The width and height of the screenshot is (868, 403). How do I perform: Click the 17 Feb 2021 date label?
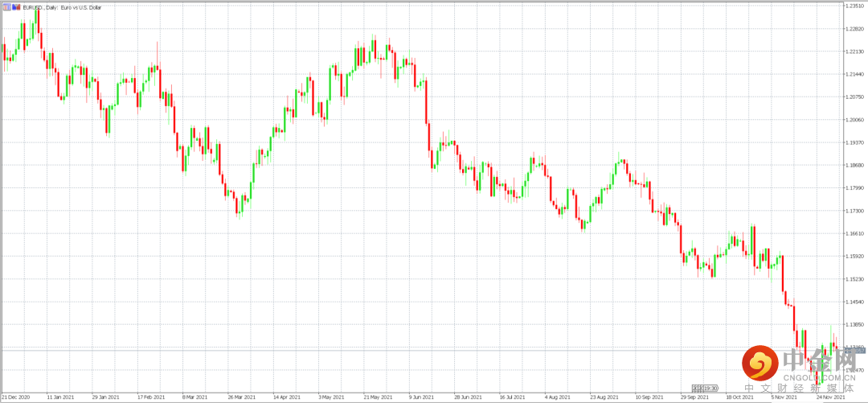pos(149,397)
